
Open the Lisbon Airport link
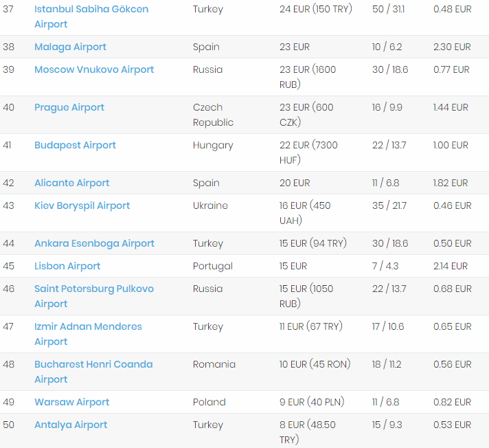[x=67, y=266]
